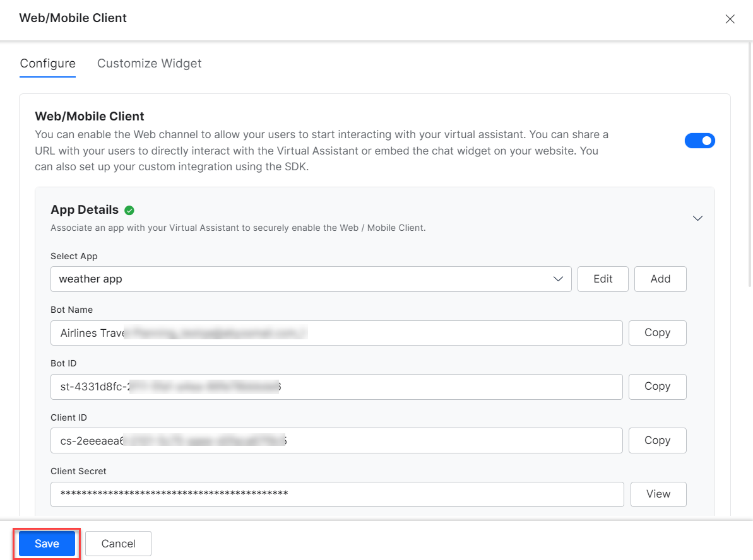Click Add to create a new app
The height and width of the screenshot is (560, 753).
pos(660,279)
